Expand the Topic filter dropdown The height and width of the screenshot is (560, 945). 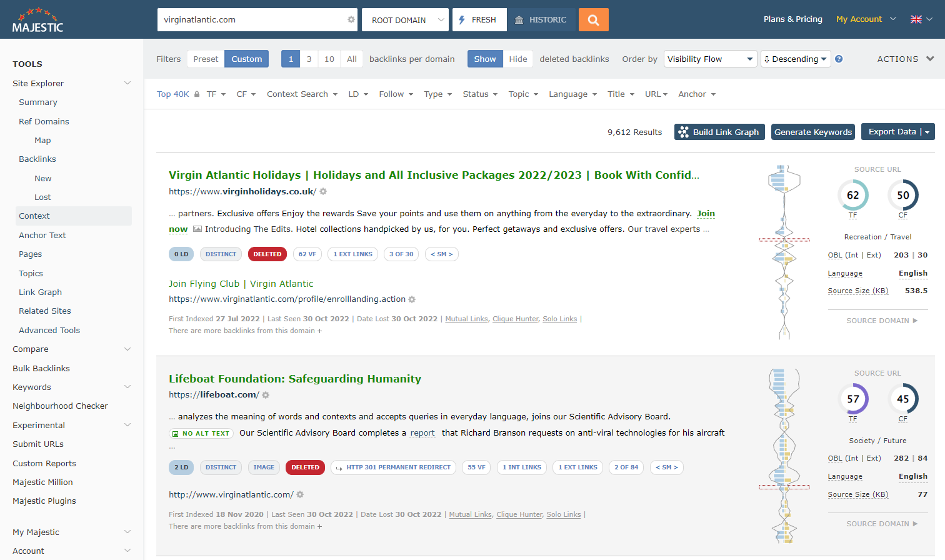[523, 94]
